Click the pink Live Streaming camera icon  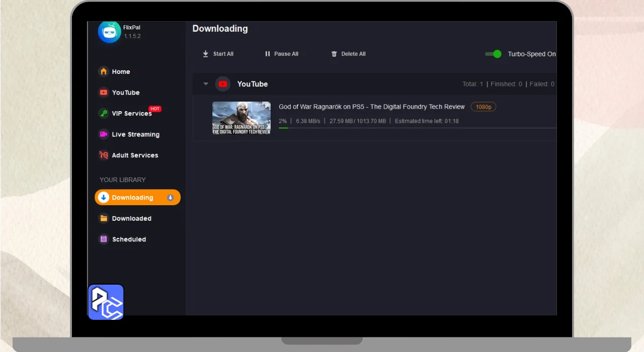coord(104,134)
